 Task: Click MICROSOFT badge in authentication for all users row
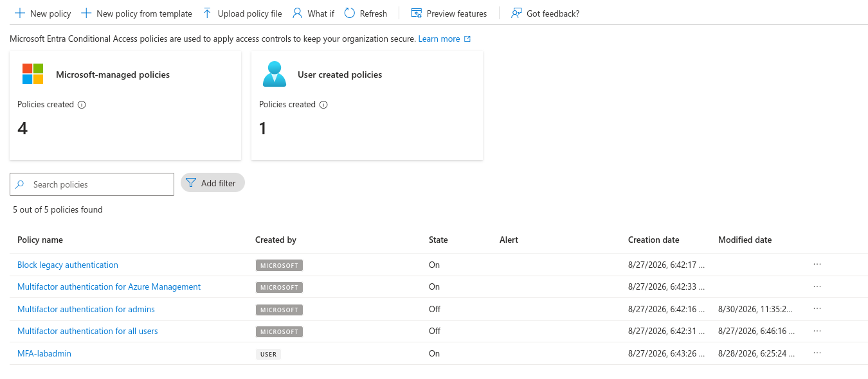(279, 331)
